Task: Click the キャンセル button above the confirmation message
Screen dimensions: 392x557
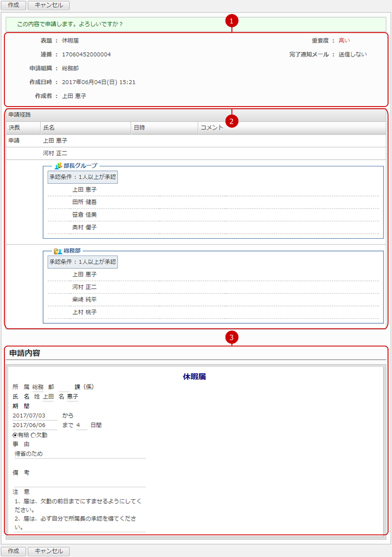Action: [x=49, y=5]
